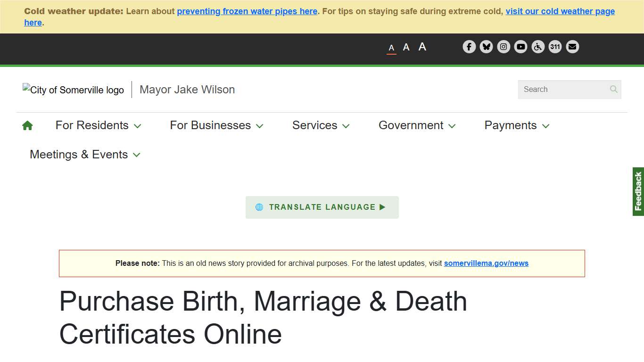Follow the preventing frozen water pipes link
The image size is (644, 362).
coord(247,11)
